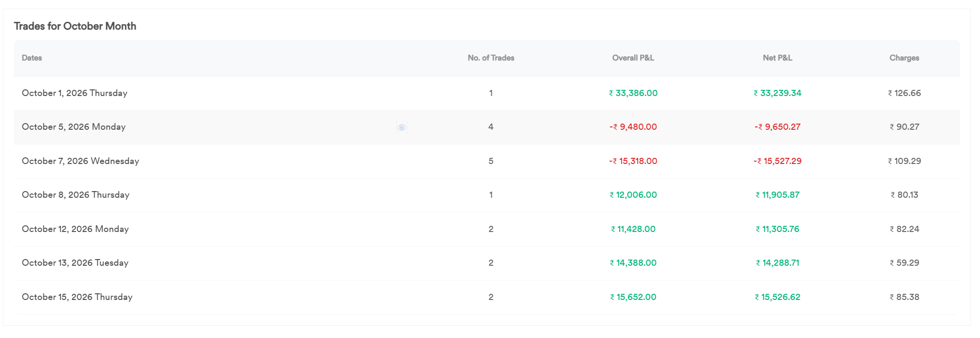Click Overall P&L value ₹ 33,386.00
The height and width of the screenshot is (338, 980).
(633, 93)
